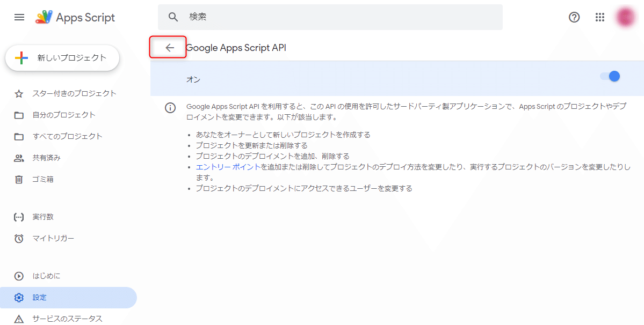Click the info circle next to the API description

pyautogui.click(x=170, y=108)
